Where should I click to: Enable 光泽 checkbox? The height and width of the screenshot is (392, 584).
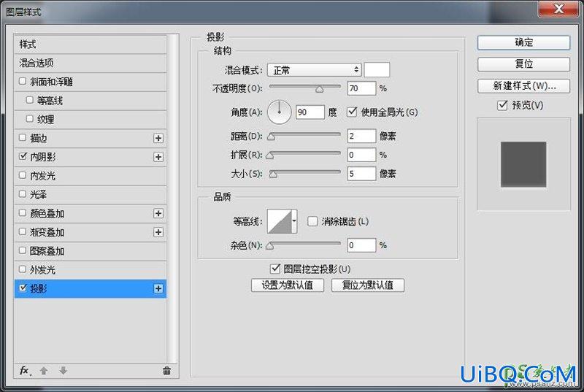click(x=23, y=194)
